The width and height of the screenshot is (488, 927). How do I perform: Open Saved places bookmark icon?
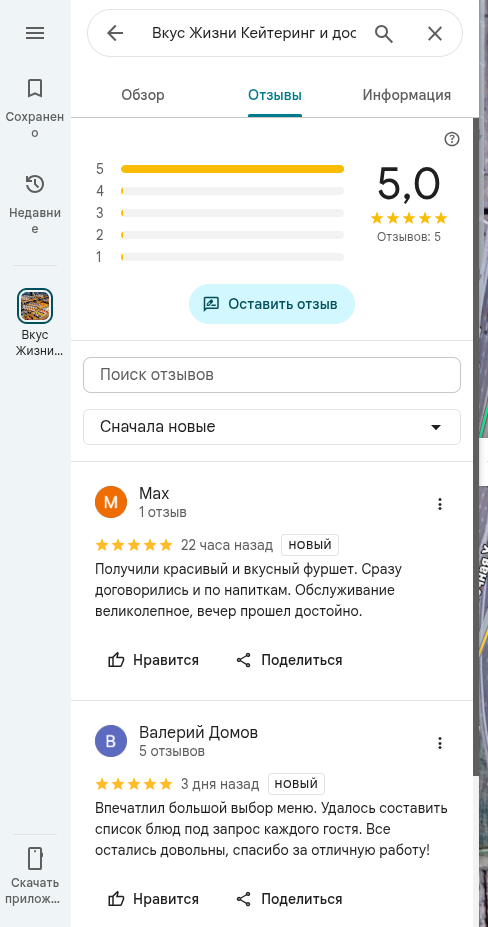click(x=35, y=89)
